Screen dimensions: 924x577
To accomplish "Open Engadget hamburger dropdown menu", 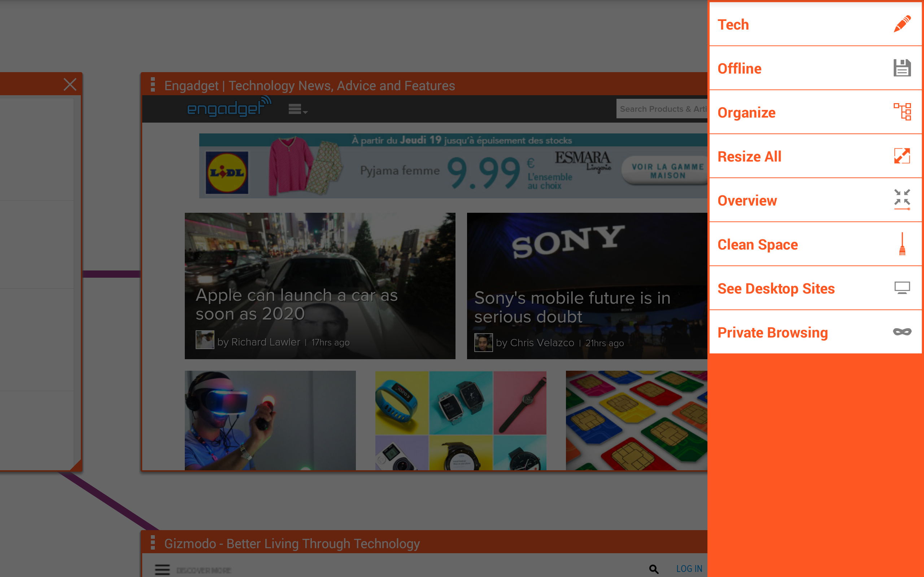I will (x=298, y=110).
